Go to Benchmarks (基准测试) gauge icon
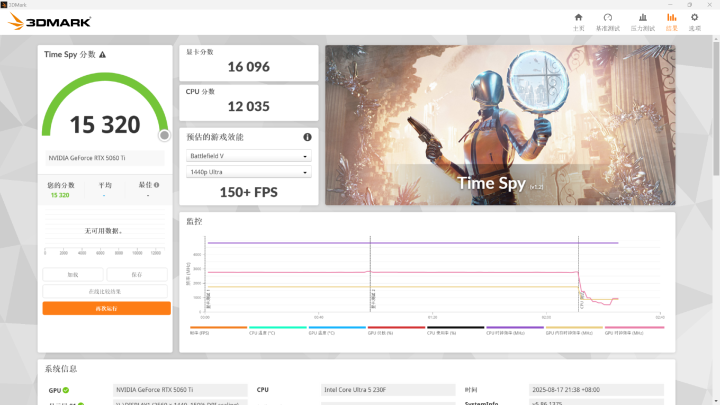 click(607, 20)
